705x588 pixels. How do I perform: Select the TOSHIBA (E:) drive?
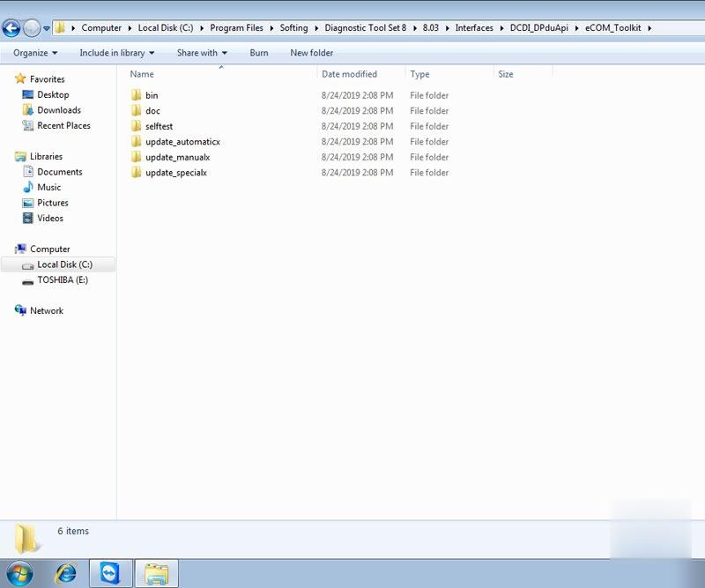62,280
